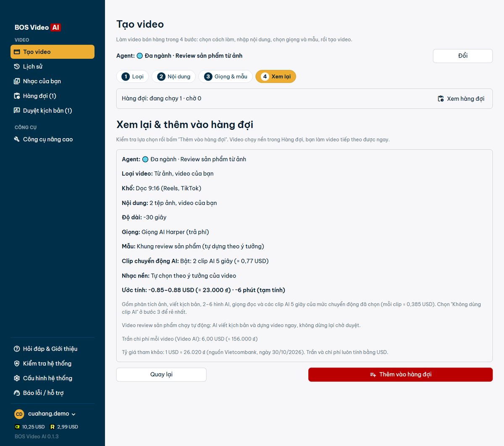Click the Tạo video clapperboard icon

coord(17,52)
